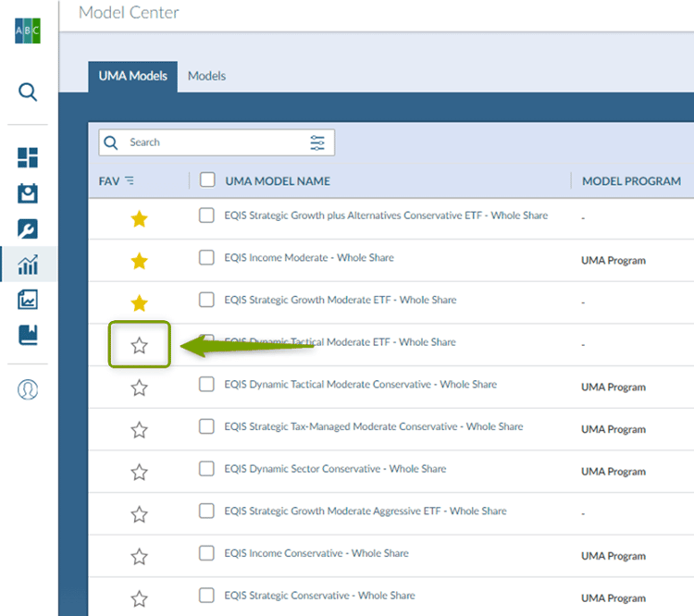
Task: Select checkbox for EQIS Strategic Growth Moderate ETF
Action: click(x=206, y=300)
